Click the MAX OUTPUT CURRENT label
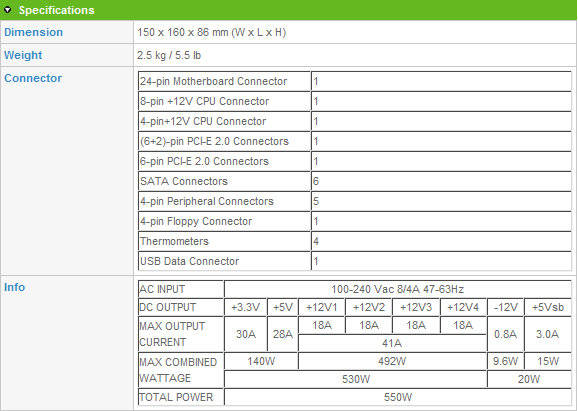 (x=172, y=334)
